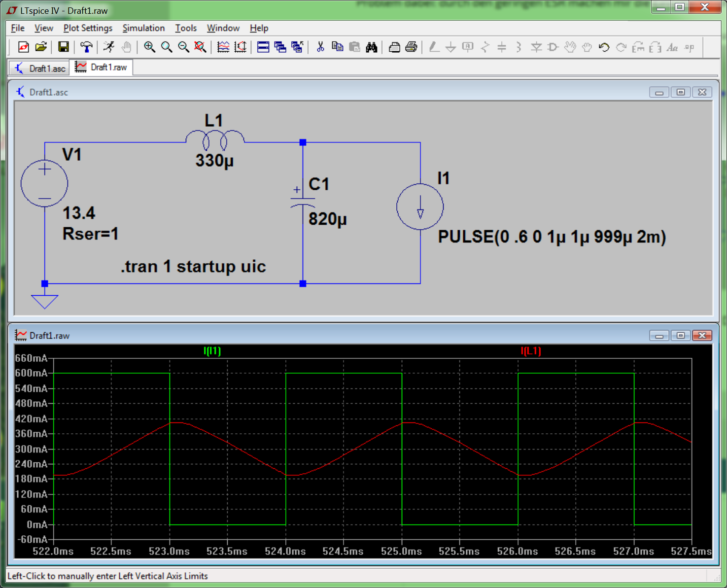Image resolution: width=727 pixels, height=588 pixels.
Task: Click the Zoom Out magnifier icon
Action: (x=183, y=47)
